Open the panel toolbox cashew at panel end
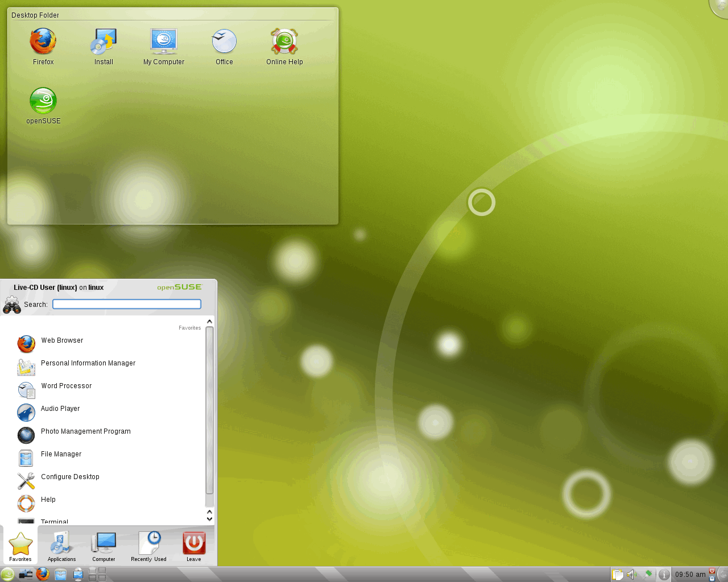The image size is (728, 582). click(723, 574)
